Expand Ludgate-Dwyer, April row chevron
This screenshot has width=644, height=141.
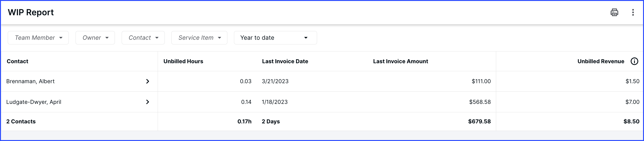point(148,102)
